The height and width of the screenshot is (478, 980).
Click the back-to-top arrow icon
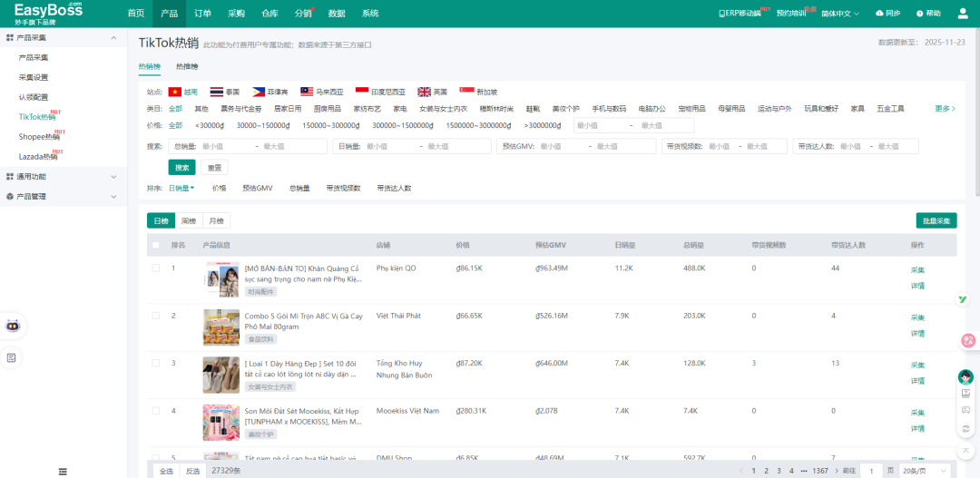click(x=965, y=450)
